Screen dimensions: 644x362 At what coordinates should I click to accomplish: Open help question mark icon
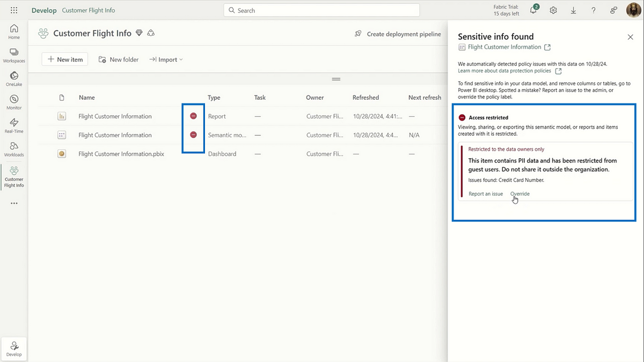593,10
